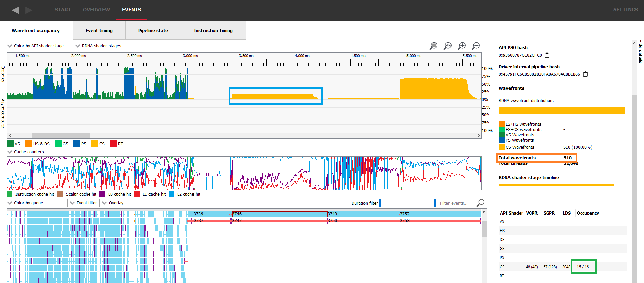Viewport: 644px width, 283px height.
Task: Click the zoom to selection magnifier icon
Action: click(x=433, y=46)
